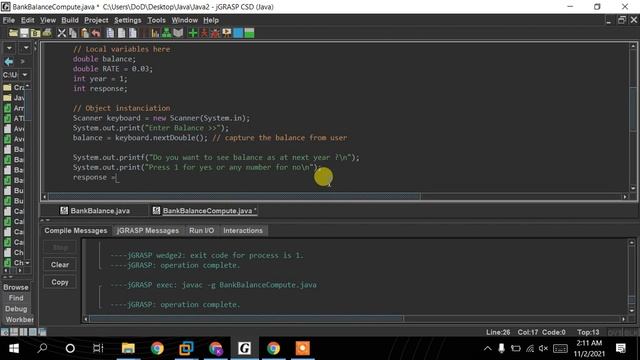The height and width of the screenshot is (360, 640).
Task: Click the messages panel vertical scroll-down arrow
Action: click(631, 311)
